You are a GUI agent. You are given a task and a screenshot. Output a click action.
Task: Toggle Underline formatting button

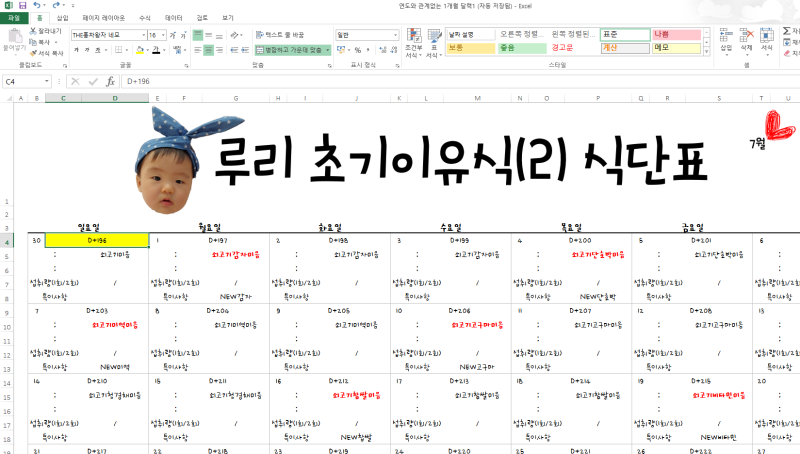(97, 50)
